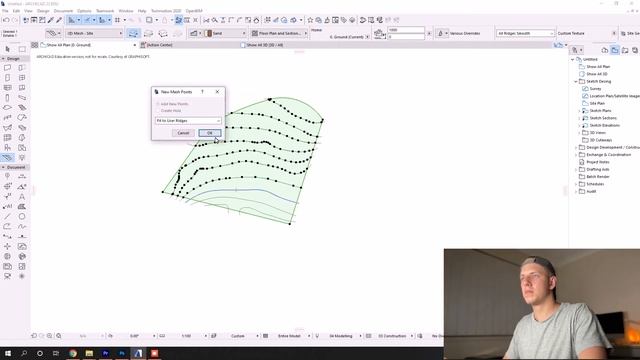Select the Wall tool in the Design toolbox
This screenshot has width=640, height=360.
(7, 68)
